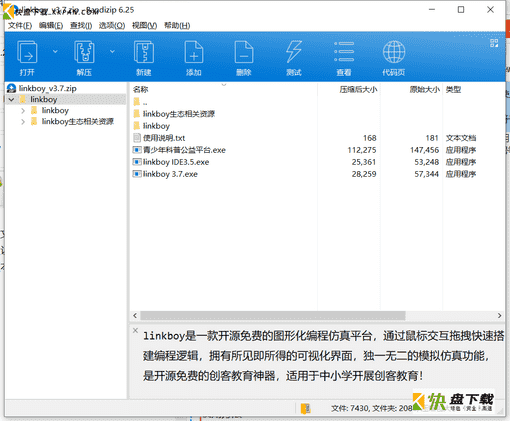The height and width of the screenshot is (421, 510).
Task: Select linkboy生态相关资源 folder in file list
Action: pyautogui.click(x=179, y=114)
